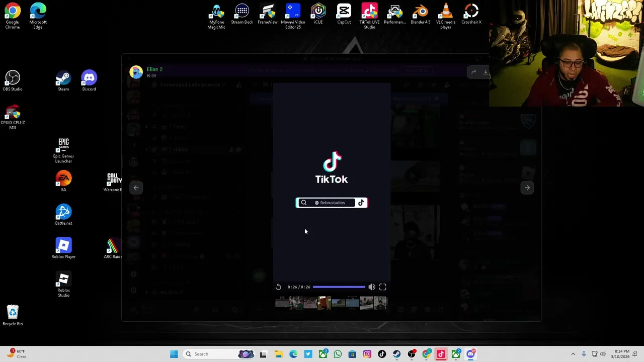
Task: Launch FrameView from the desktop
Action: point(268,14)
